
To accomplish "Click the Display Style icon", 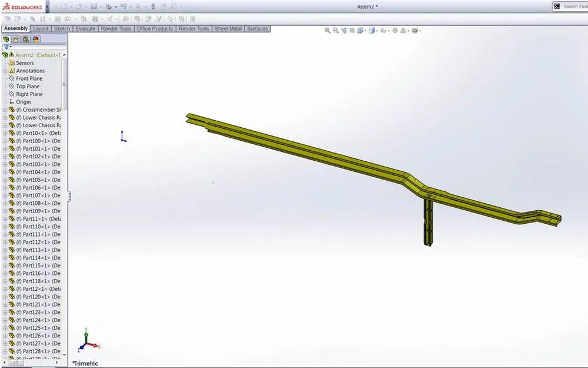I will click(372, 30).
